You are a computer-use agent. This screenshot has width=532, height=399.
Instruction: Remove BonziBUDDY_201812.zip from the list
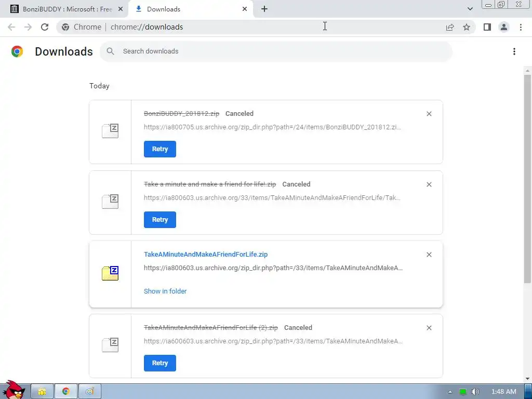429,114
